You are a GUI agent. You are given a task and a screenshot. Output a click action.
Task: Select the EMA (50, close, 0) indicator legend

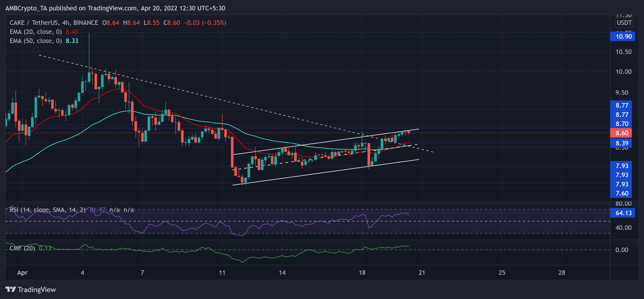[36, 41]
